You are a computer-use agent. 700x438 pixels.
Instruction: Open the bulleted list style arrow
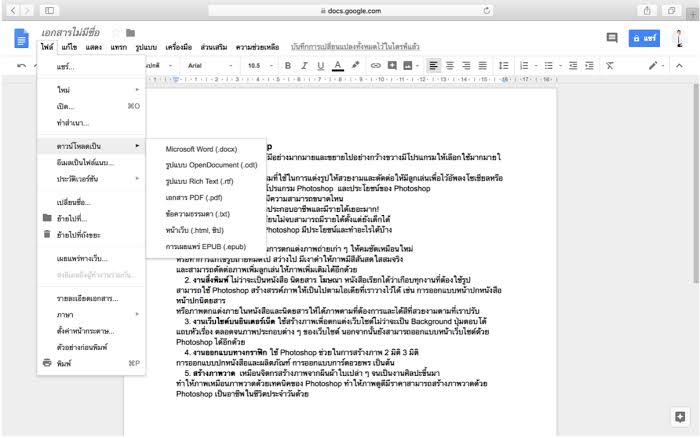coord(560,66)
